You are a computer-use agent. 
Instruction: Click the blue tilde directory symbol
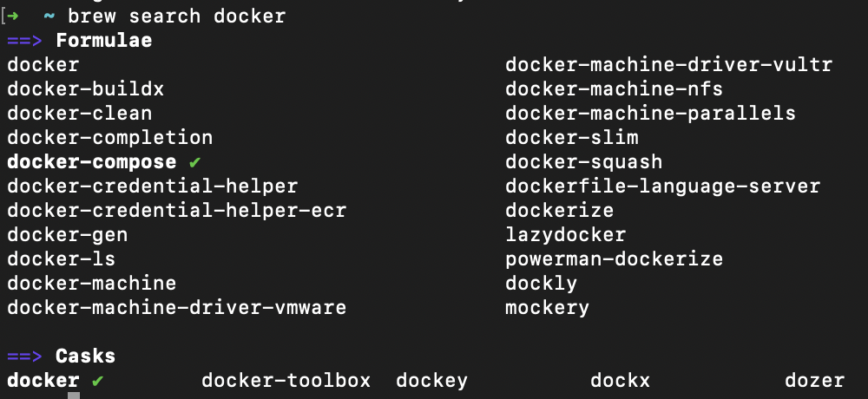pyautogui.click(x=49, y=16)
